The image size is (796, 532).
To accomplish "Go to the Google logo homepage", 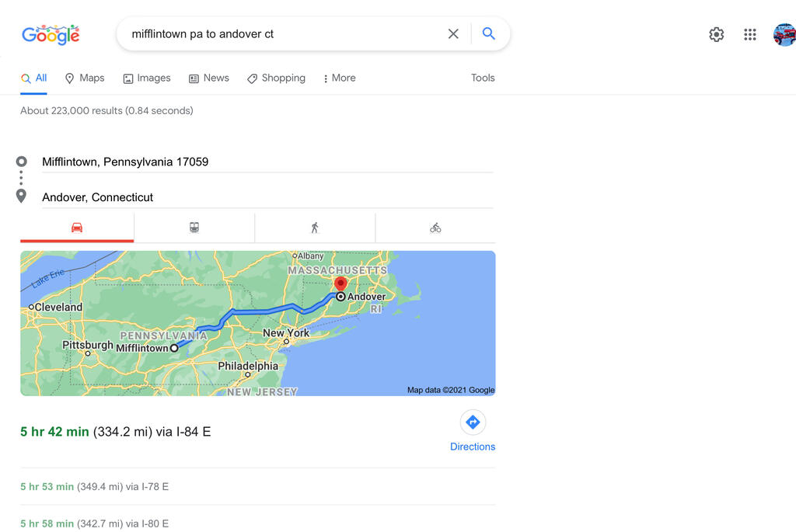I will tap(51, 34).
